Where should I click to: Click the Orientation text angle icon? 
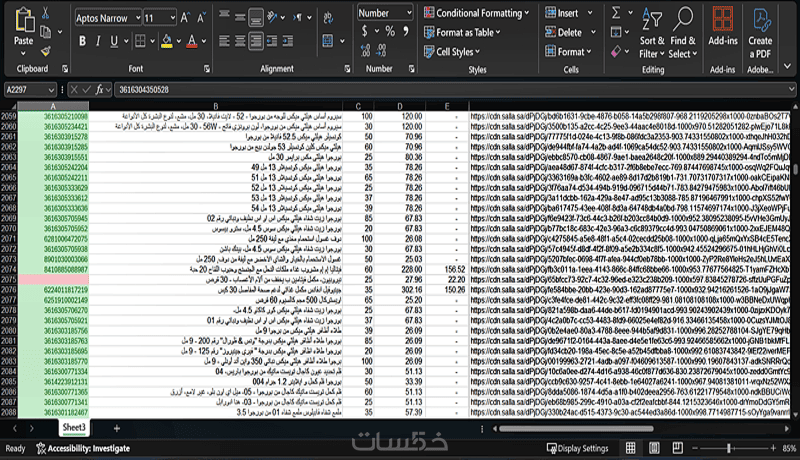(272, 17)
